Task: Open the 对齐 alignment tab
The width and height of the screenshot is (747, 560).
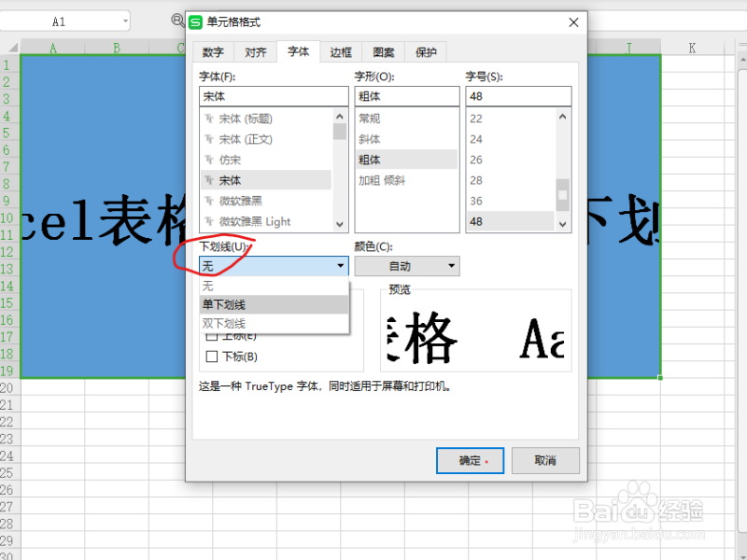Action: click(255, 52)
